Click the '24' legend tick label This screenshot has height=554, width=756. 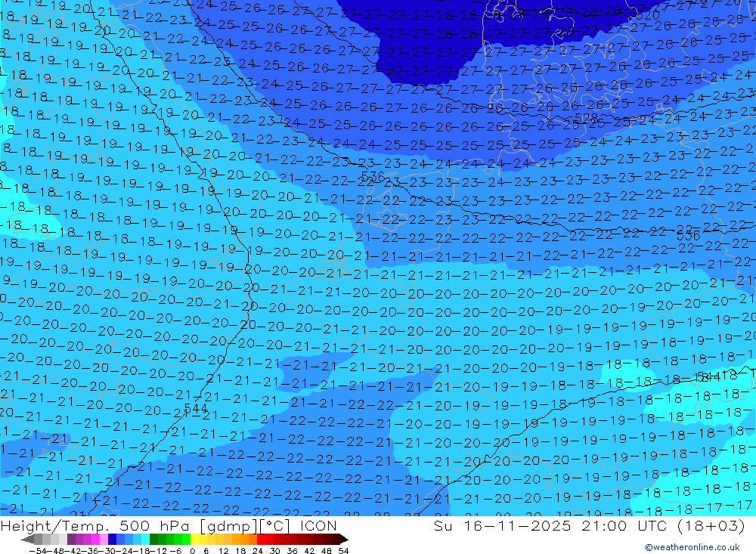tap(258, 551)
